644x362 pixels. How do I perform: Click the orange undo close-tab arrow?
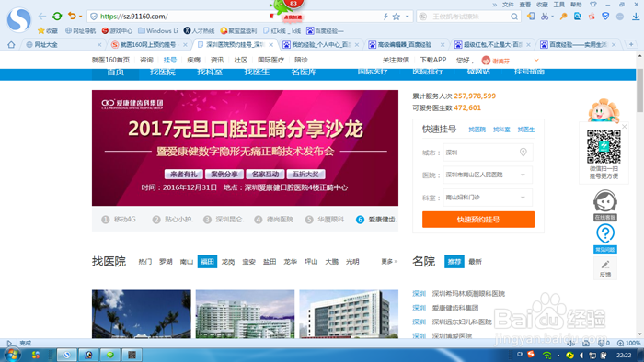[72, 16]
